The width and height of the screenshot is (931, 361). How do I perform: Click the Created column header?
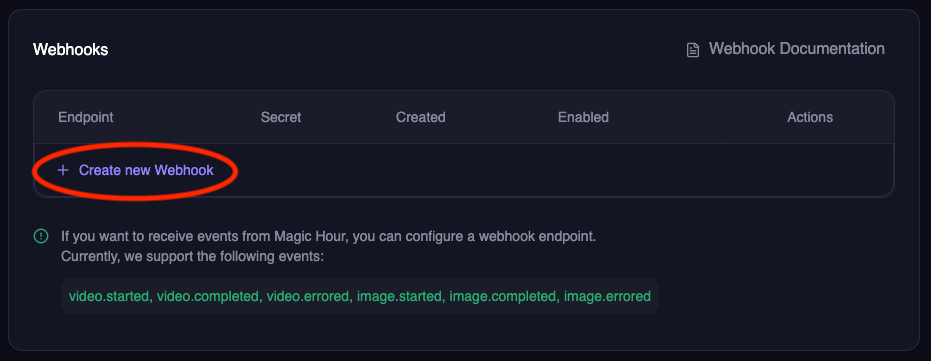click(420, 118)
